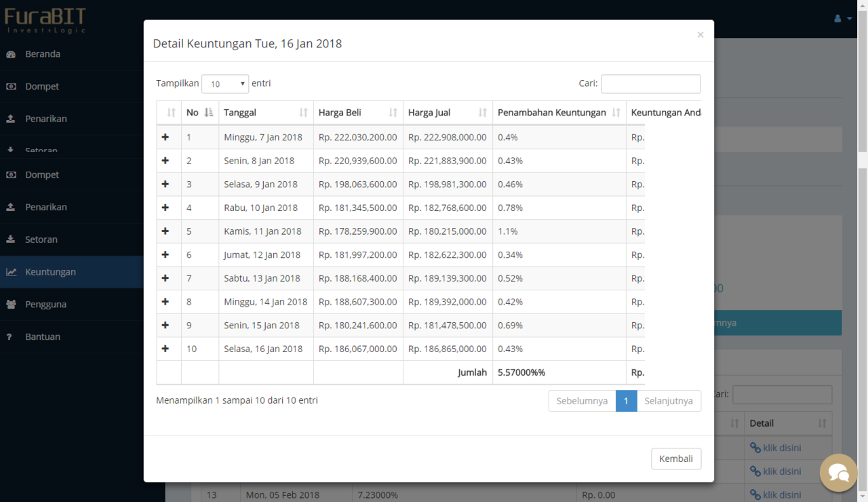This screenshot has width=868, height=502.
Task: Expand row 4 plus icon
Action: pos(165,208)
